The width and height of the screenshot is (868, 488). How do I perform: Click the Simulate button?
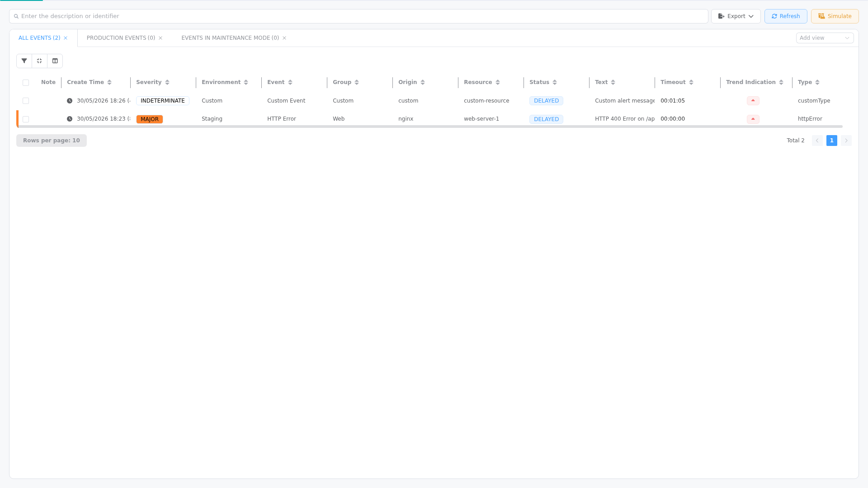pyautogui.click(x=835, y=16)
